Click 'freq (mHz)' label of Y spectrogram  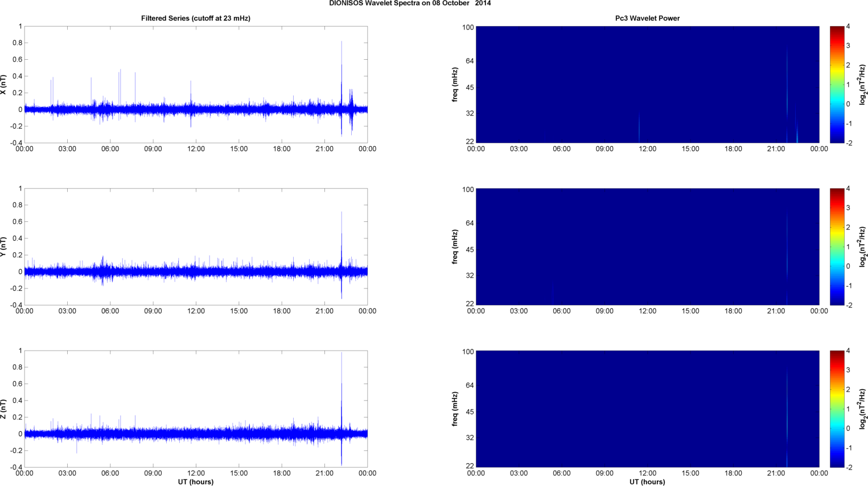tap(455, 247)
